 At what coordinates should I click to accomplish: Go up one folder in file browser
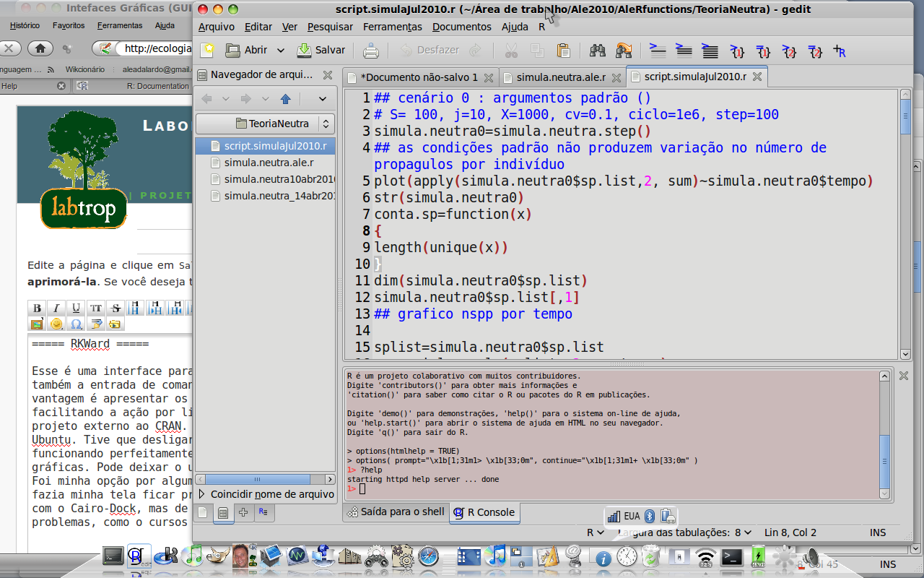(285, 99)
